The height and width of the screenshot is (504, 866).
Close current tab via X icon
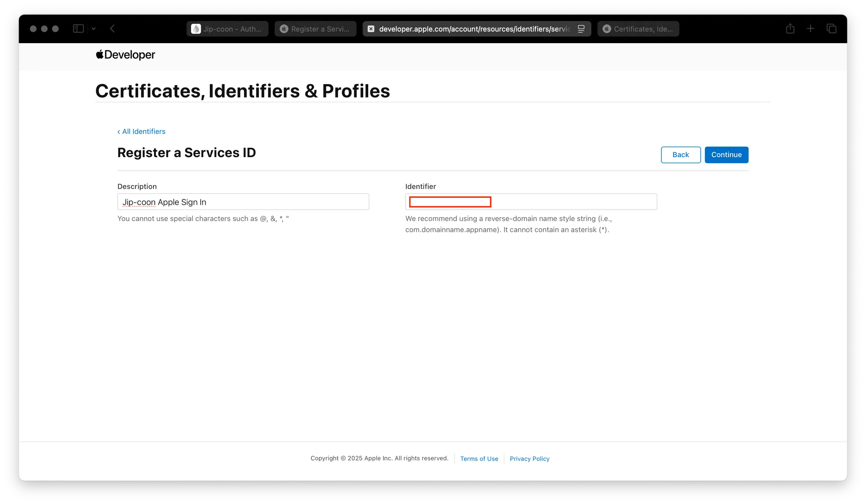[x=371, y=29]
